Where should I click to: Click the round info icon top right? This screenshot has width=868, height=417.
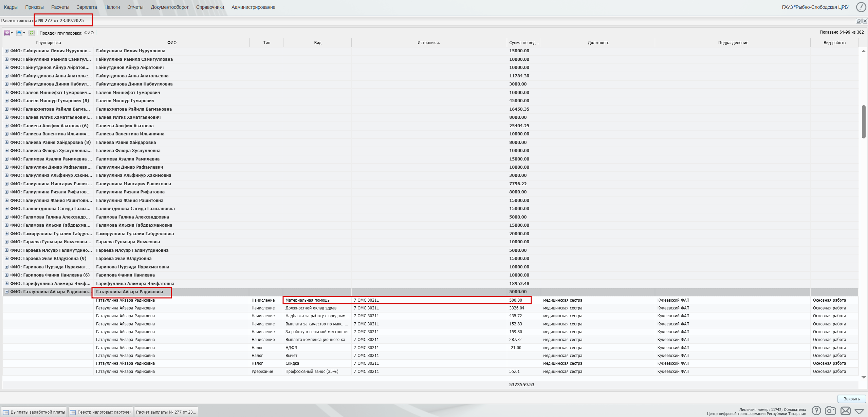pos(861,7)
